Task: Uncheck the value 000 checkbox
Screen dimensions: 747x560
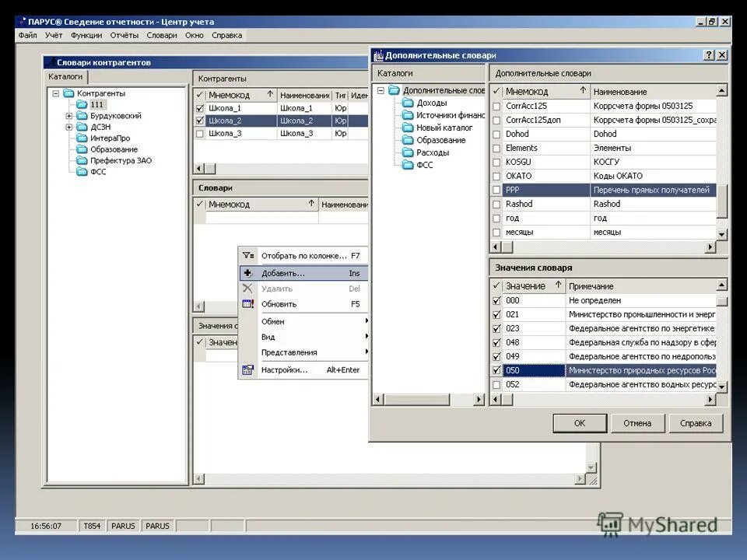Action: [x=496, y=300]
